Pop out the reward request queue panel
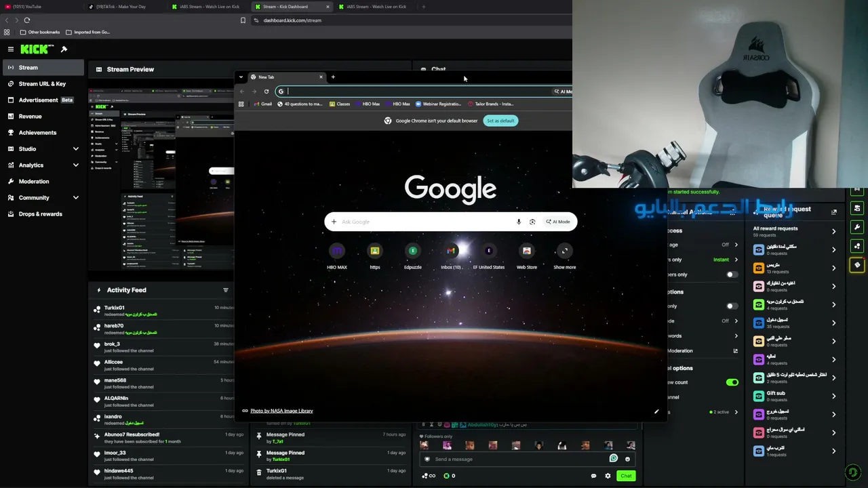Viewport: 868px width, 488px height. tap(834, 212)
